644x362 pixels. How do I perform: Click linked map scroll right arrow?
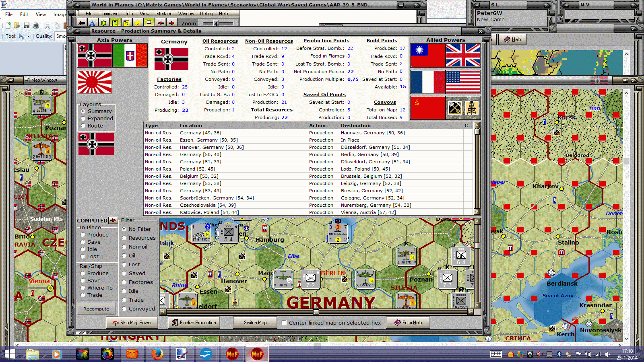pyautogui.click(x=471, y=312)
